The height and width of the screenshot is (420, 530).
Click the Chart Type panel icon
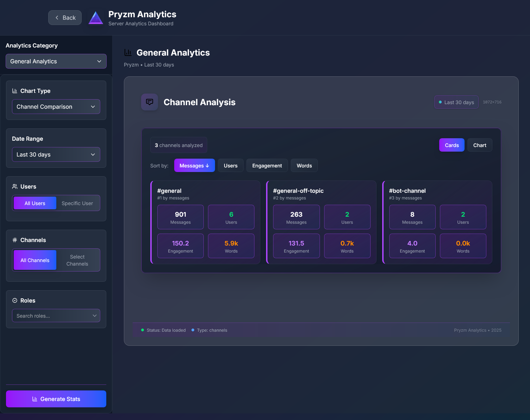14,90
